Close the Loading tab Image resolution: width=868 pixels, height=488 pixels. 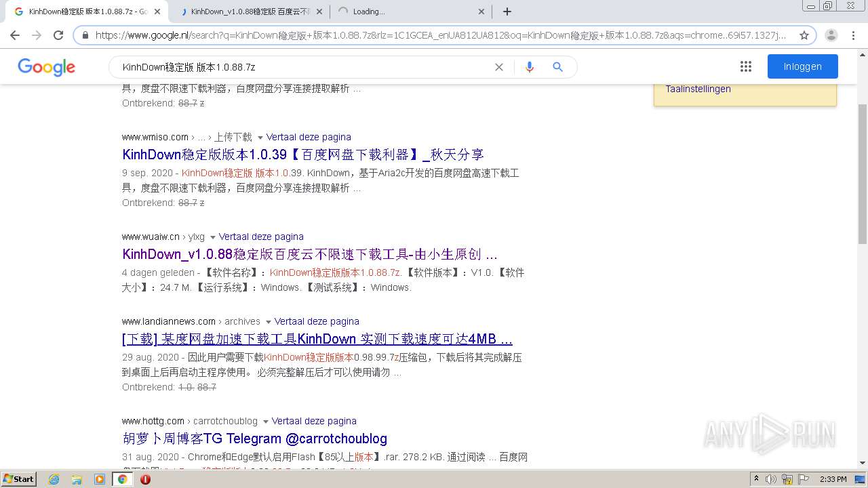(481, 12)
